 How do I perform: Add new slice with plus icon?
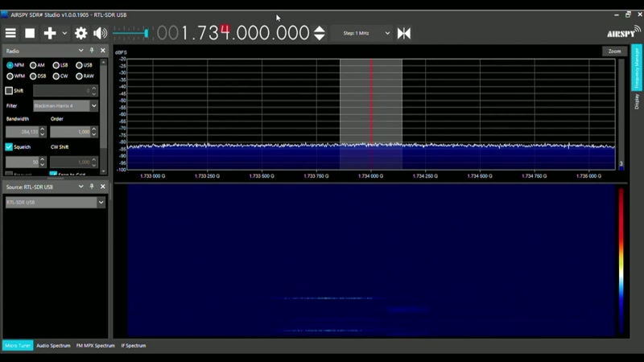click(50, 33)
